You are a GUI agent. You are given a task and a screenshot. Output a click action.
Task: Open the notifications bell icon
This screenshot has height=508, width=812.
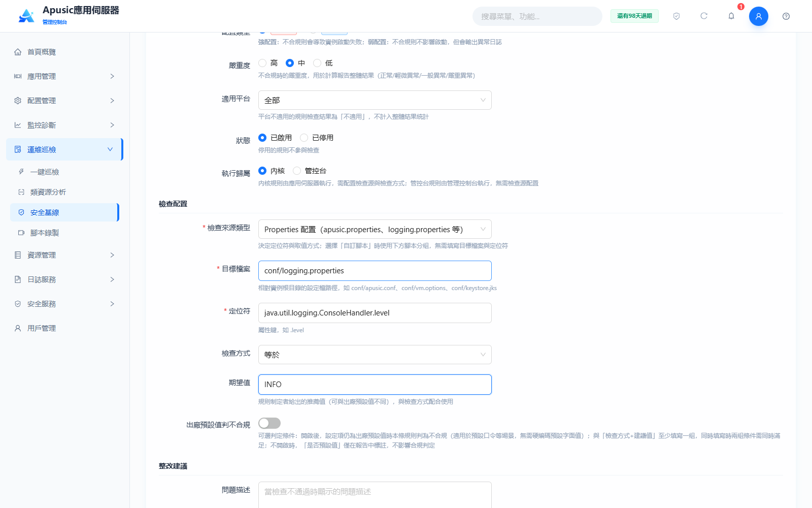[731, 16]
